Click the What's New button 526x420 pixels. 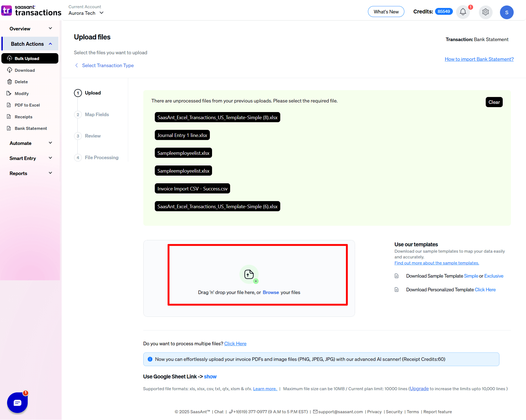click(386, 12)
